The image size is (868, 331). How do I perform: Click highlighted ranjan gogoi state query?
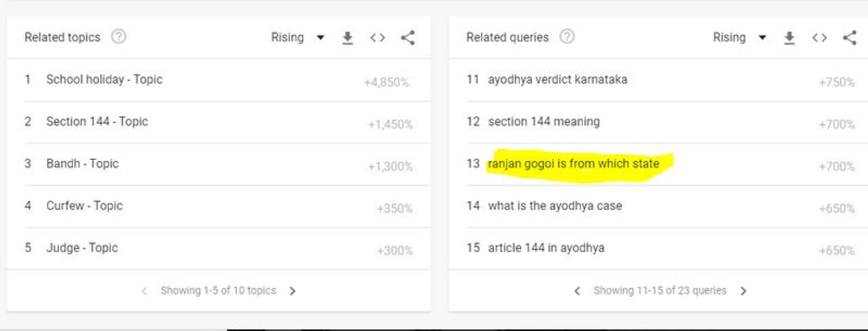coord(573,163)
